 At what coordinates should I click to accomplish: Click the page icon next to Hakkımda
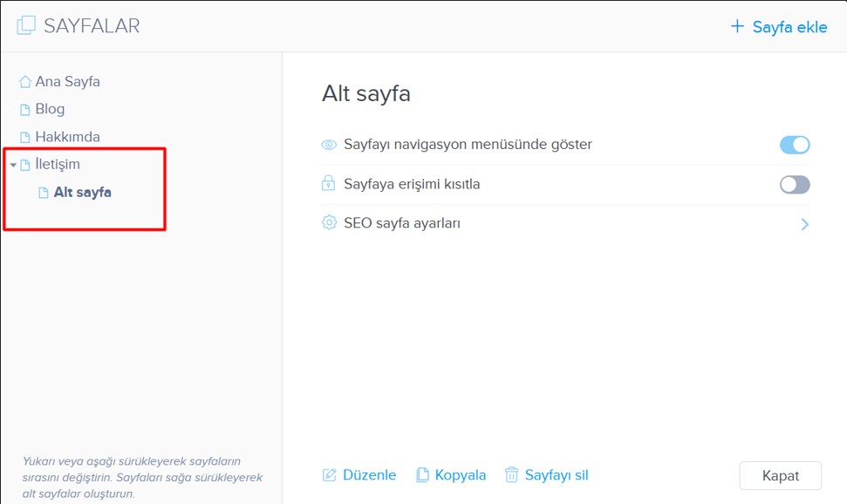[x=25, y=138]
